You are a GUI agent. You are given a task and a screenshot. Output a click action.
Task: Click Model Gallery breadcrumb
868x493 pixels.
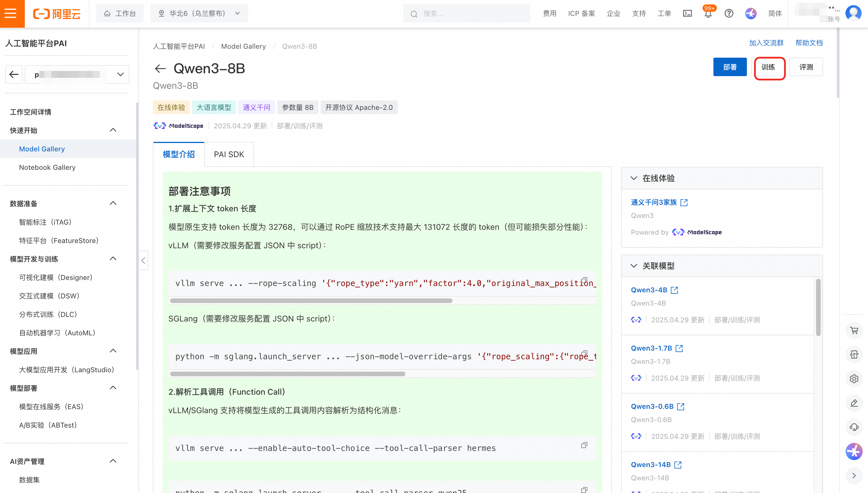243,46
